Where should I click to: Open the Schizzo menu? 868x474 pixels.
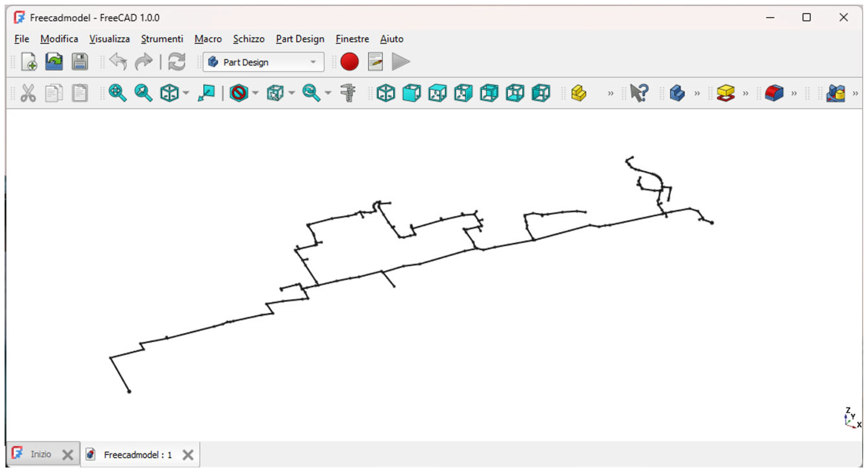pos(249,39)
